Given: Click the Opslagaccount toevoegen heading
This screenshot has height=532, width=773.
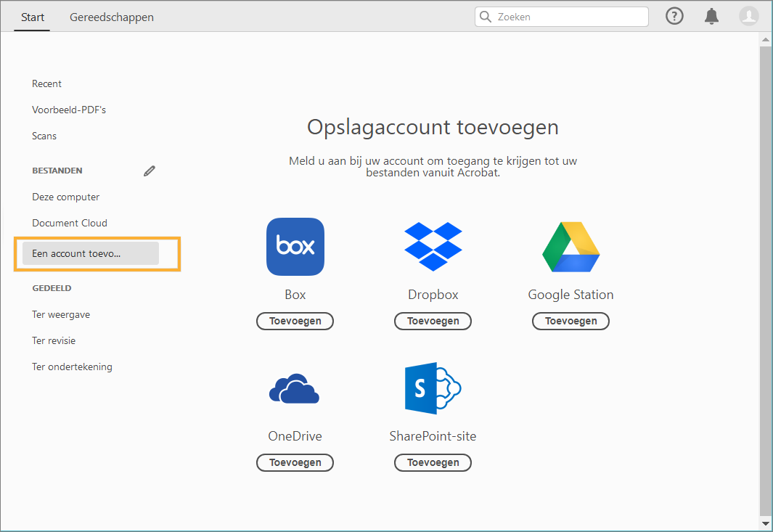Looking at the screenshot, I should coord(433,128).
